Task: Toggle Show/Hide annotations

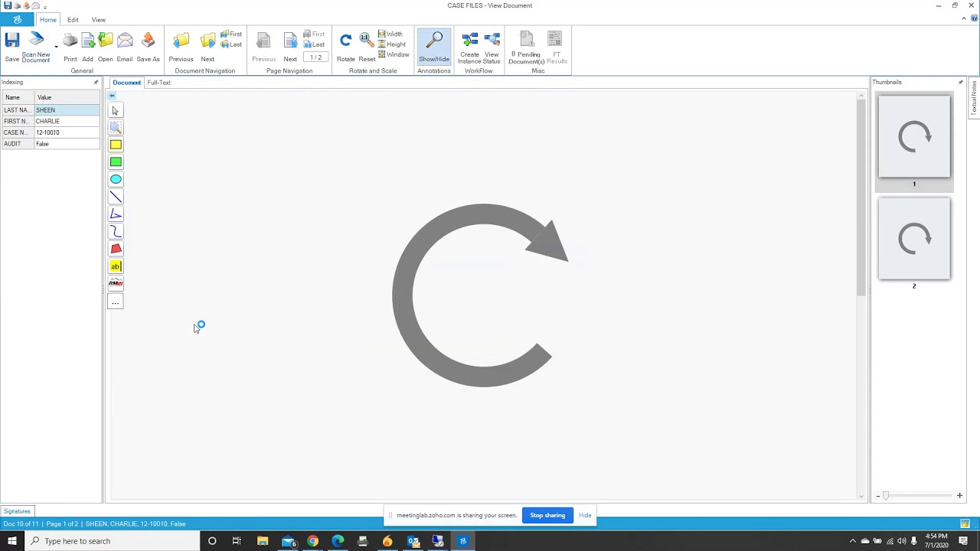Action: pos(434,46)
